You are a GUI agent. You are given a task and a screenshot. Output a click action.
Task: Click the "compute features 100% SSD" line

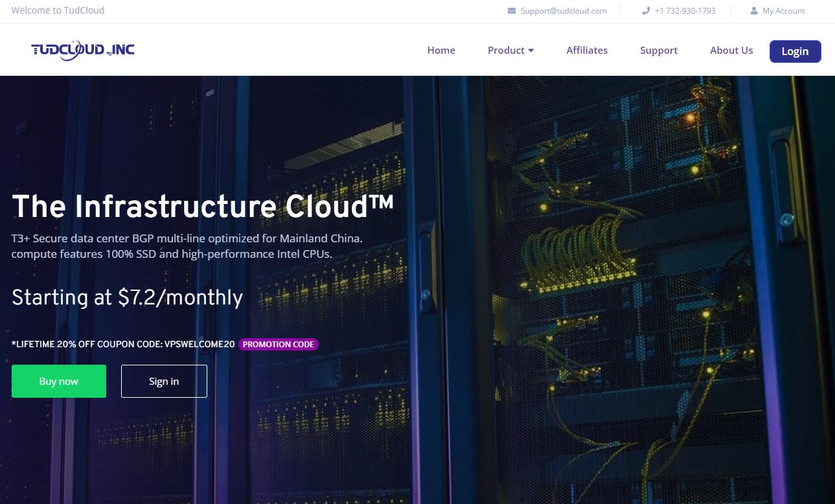coord(172,254)
